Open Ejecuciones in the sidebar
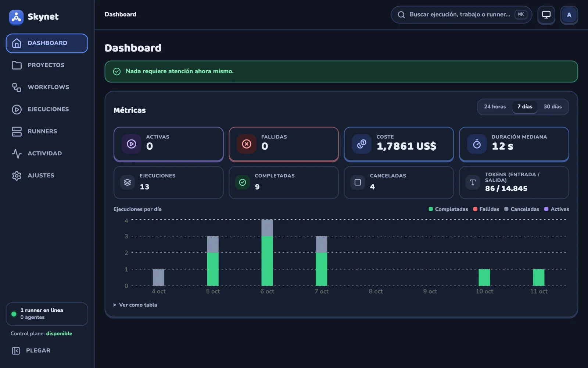This screenshot has height=368, width=588. 47,109
